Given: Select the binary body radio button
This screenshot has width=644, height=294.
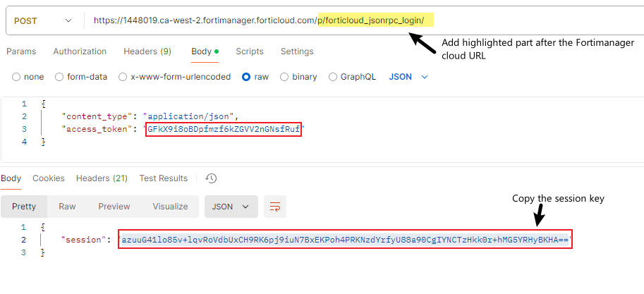Looking at the screenshot, I should pyautogui.click(x=284, y=77).
